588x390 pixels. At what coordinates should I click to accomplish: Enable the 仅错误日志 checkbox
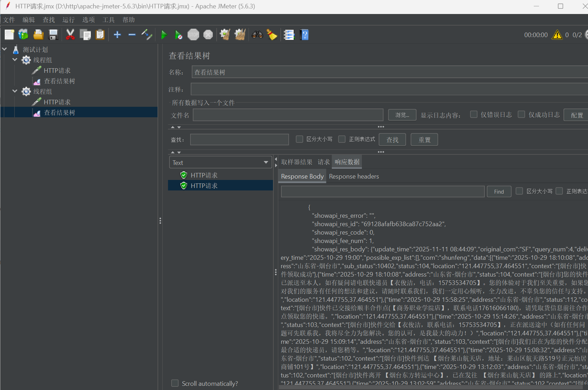point(474,114)
